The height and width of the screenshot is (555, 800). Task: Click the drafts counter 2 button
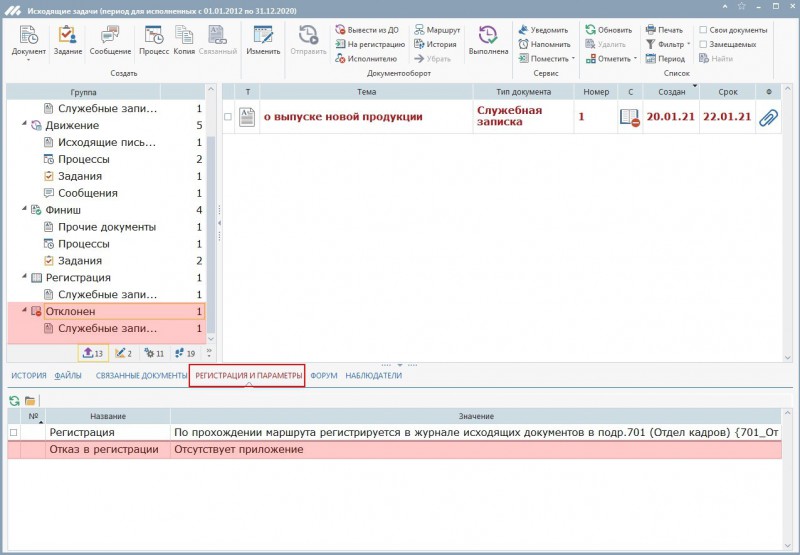pyautogui.click(x=123, y=353)
